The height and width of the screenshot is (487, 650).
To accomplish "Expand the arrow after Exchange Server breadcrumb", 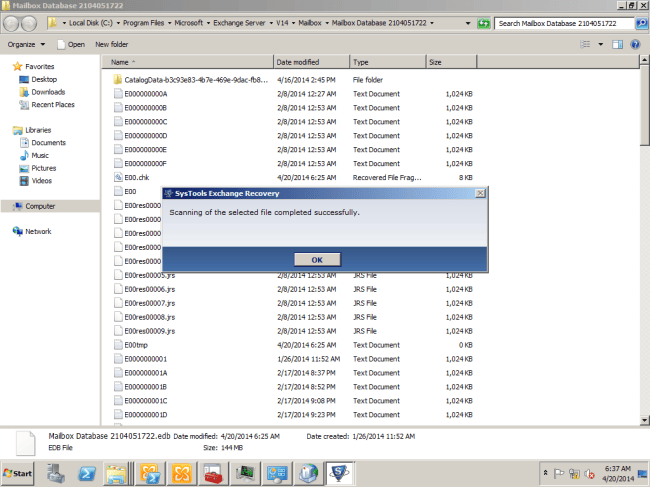I will point(271,23).
